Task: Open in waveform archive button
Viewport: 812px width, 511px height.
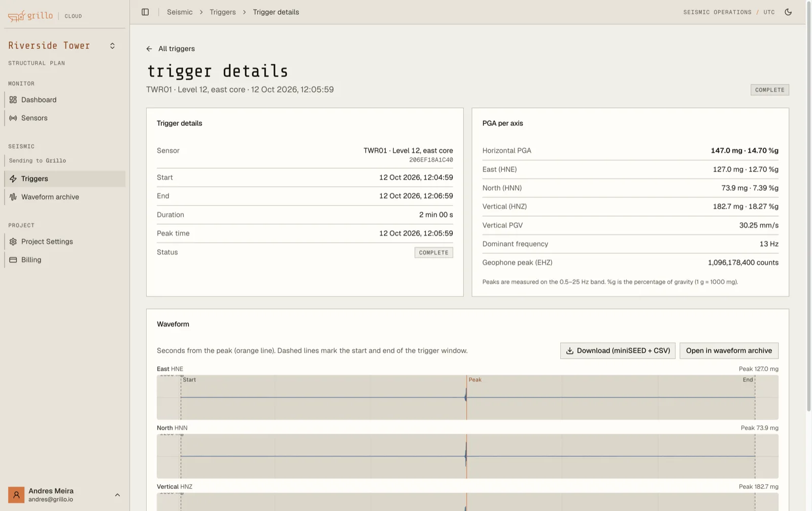Action: click(729, 351)
